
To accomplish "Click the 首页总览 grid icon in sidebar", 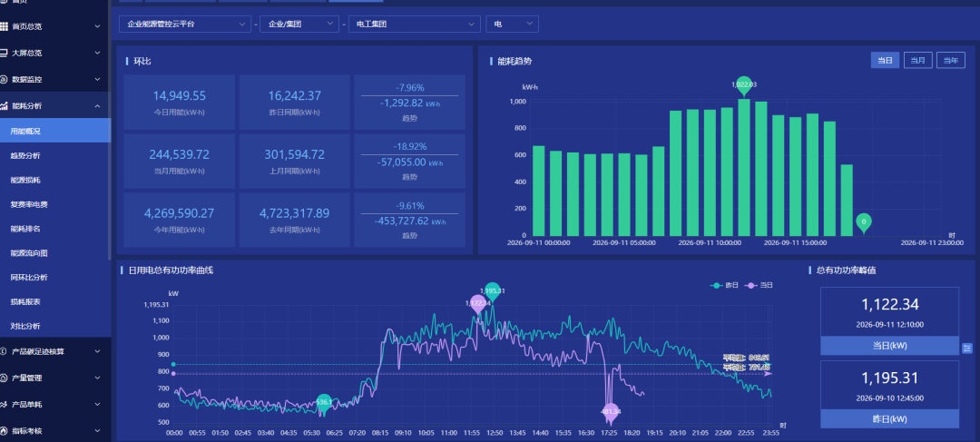I will pyautogui.click(x=4, y=26).
